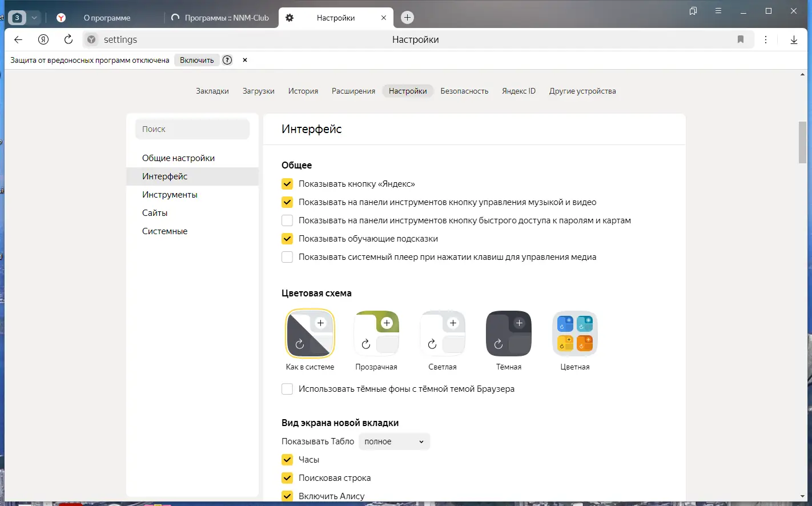Enable dark backgrounds with dark browser theme
Viewport: 812px width, 506px height.
[287, 389]
